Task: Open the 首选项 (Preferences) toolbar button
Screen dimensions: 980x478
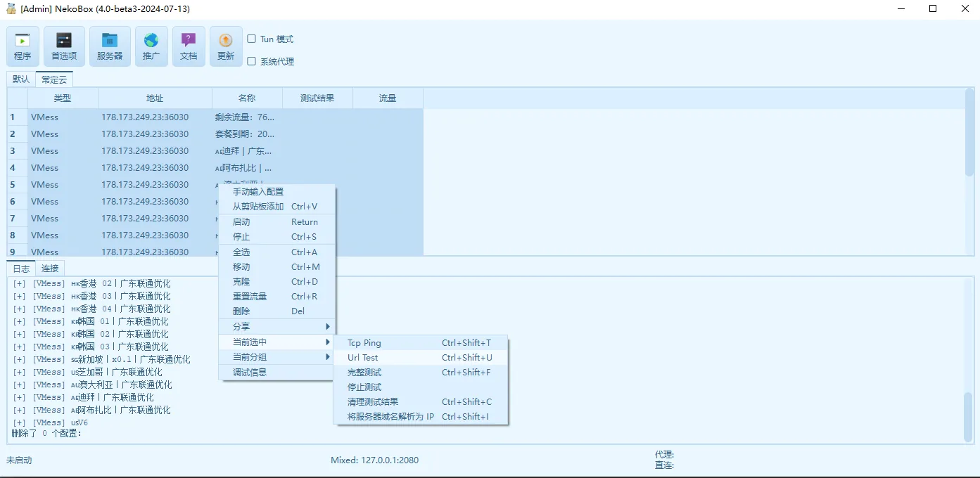Action: click(64, 46)
